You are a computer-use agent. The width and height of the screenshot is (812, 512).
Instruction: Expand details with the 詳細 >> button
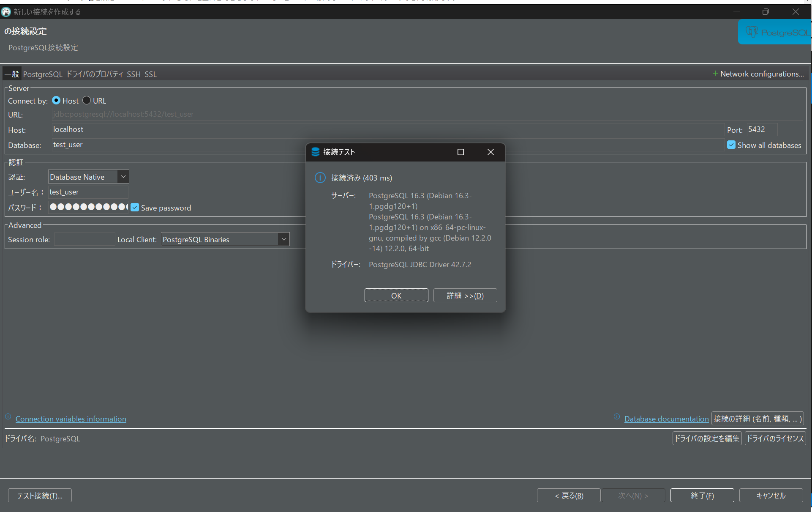pyautogui.click(x=465, y=296)
